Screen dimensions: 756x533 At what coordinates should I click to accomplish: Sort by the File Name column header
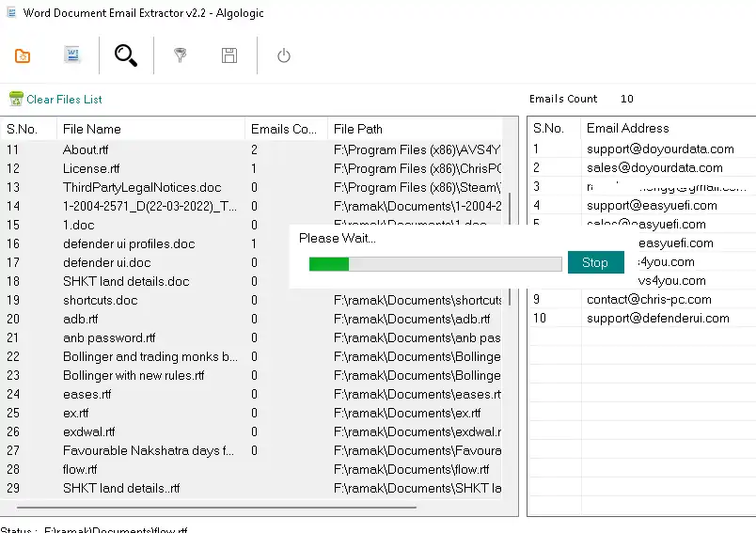pyautogui.click(x=92, y=129)
